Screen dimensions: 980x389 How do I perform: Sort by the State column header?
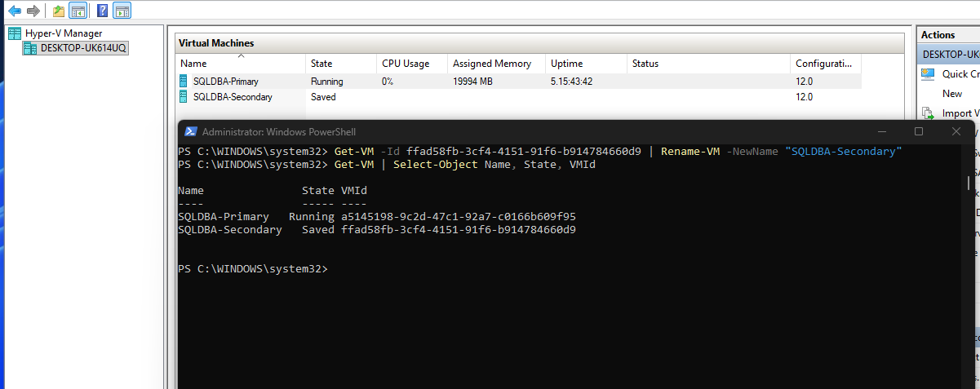(x=341, y=64)
